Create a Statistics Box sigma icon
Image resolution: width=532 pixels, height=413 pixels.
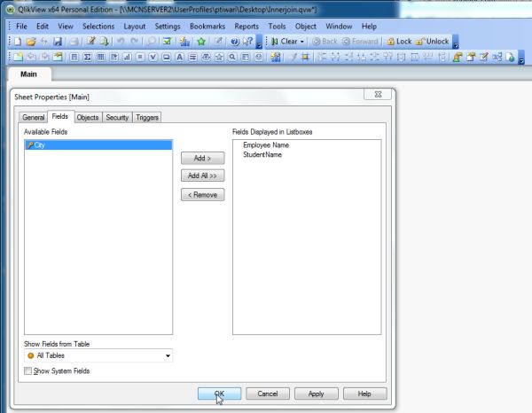87,57
